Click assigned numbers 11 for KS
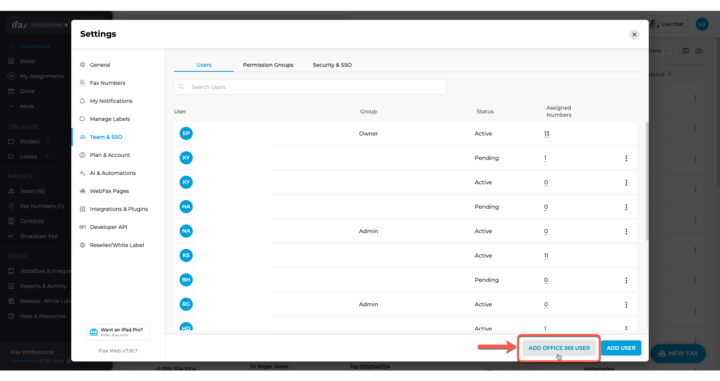 tap(546, 255)
